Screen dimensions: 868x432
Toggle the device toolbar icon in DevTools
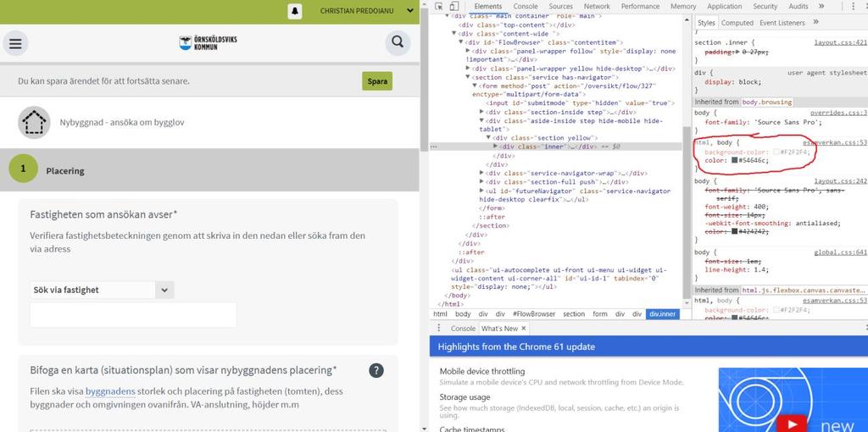[454, 7]
